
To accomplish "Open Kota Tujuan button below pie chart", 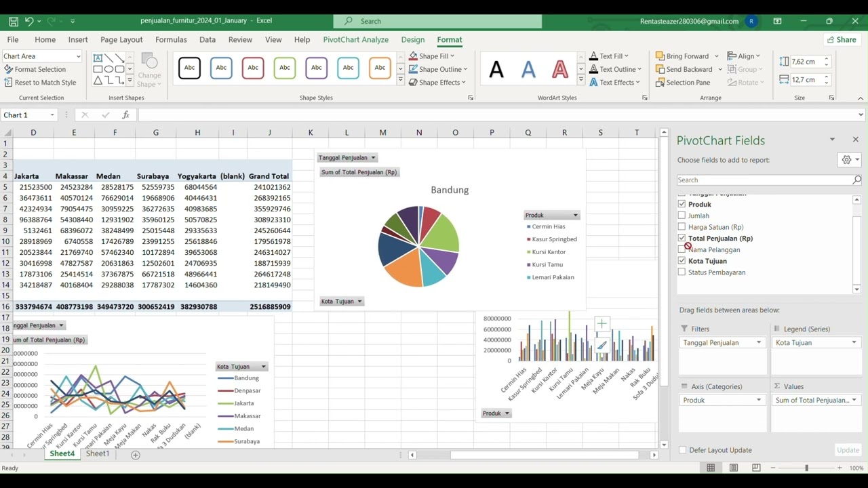I will tap(342, 301).
